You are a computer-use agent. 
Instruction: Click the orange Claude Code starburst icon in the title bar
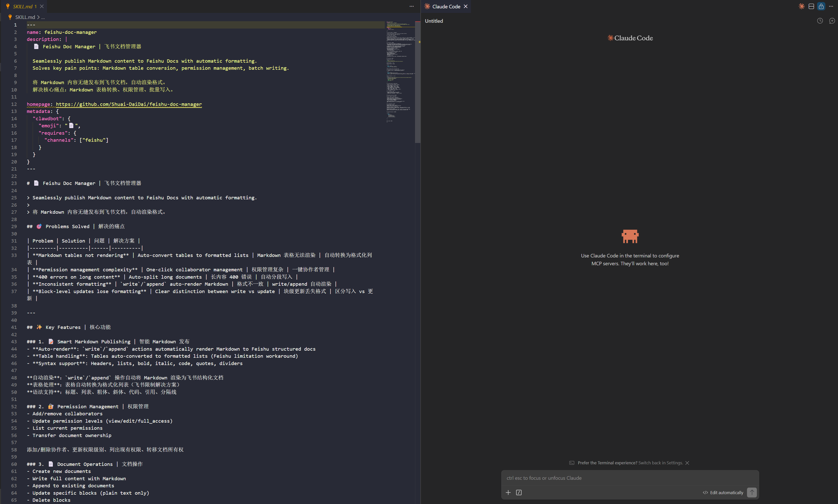pyautogui.click(x=801, y=7)
